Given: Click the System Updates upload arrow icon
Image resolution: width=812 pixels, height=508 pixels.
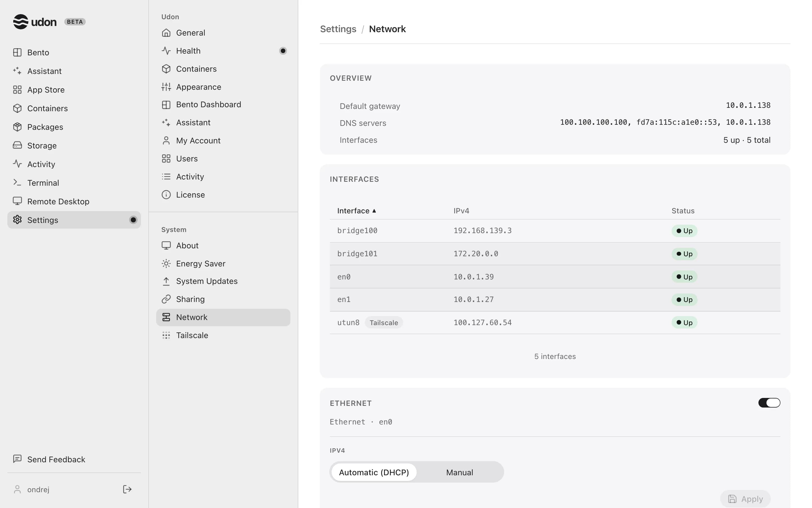Looking at the screenshot, I should (166, 281).
